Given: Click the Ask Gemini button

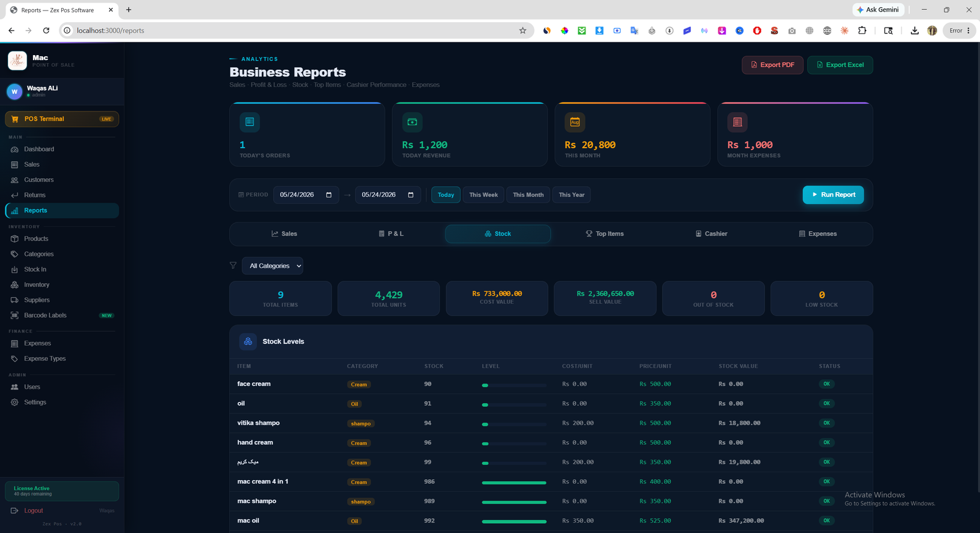Looking at the screenshot, I should pyautogui.click(x=878, y=10).
